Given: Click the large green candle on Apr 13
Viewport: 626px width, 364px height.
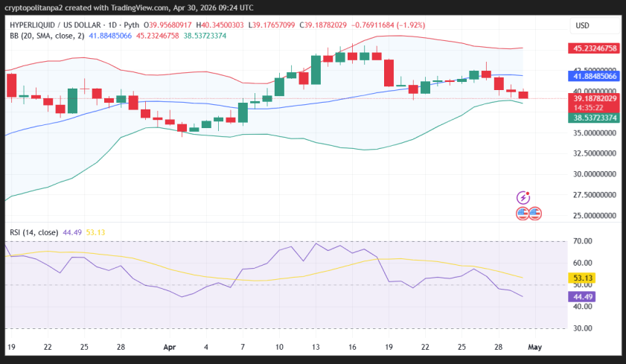Looking at the screenshot, I should (316, 70).
